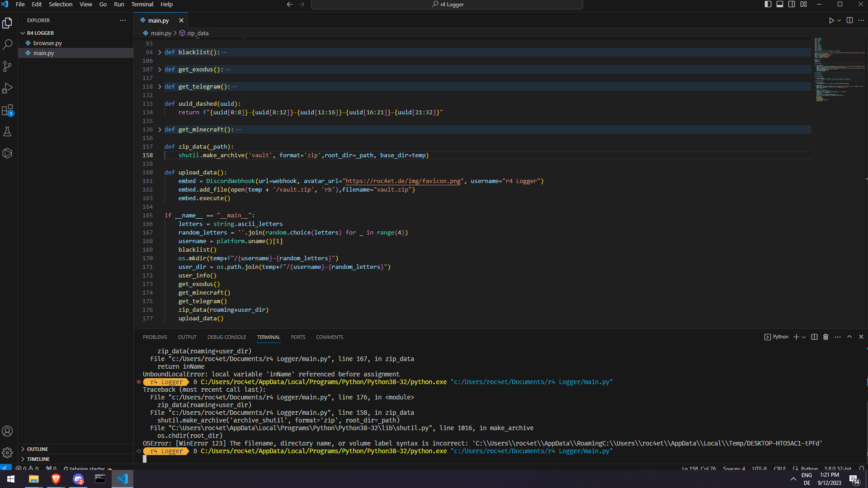This screenshot has height=488, width=868.
Task: Expand the OUTLINE section
Action: pos(37,449)
